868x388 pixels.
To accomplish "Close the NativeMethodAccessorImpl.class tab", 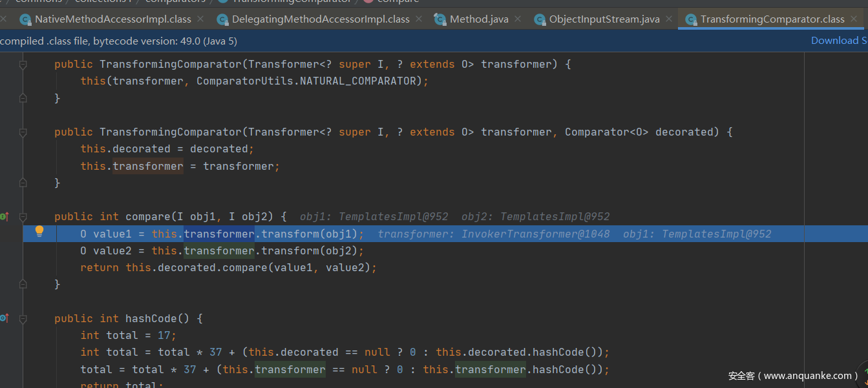I will 200,19.
